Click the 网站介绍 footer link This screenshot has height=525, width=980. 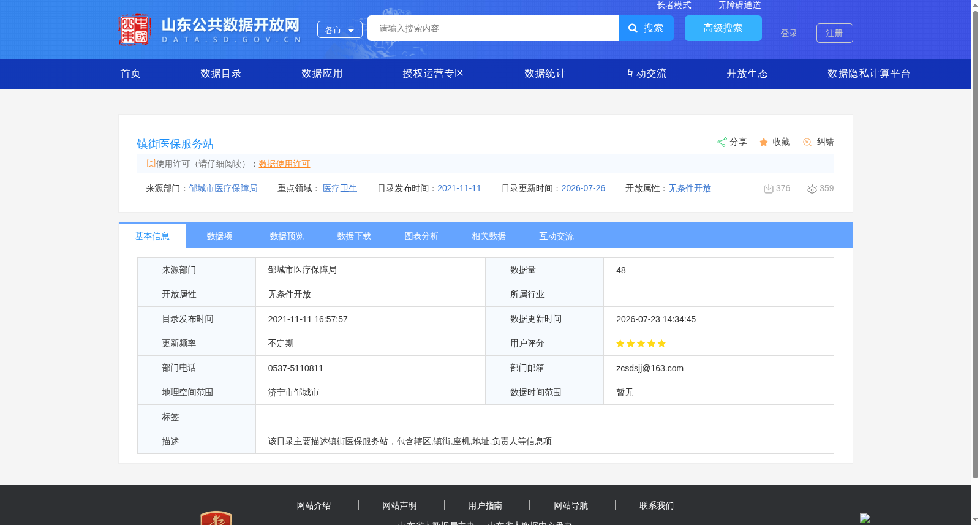coord(314,505)
